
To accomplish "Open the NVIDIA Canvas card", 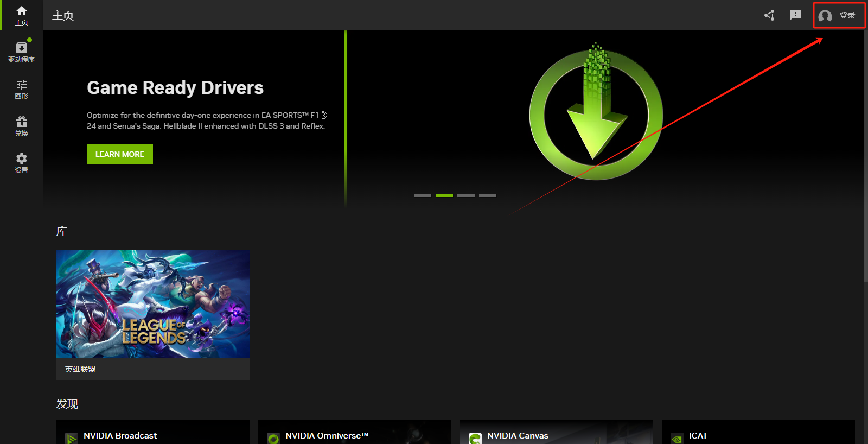I will click(557, 432).
